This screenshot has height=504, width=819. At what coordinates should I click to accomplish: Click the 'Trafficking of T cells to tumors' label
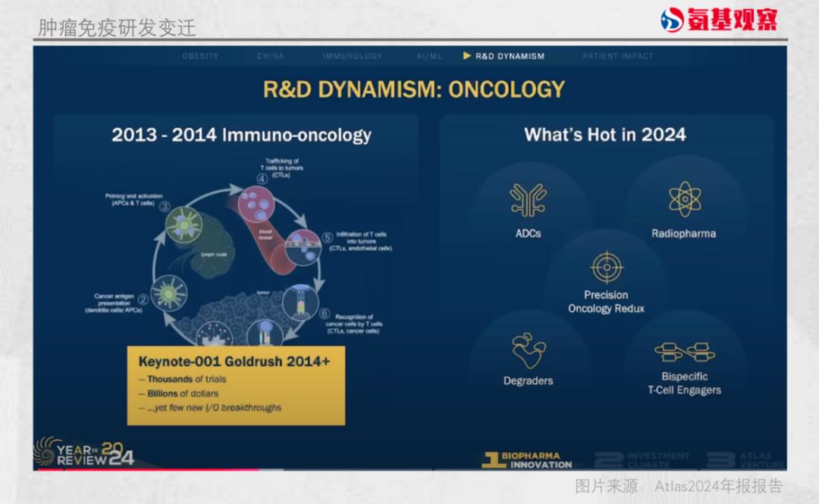coord(282,167)
